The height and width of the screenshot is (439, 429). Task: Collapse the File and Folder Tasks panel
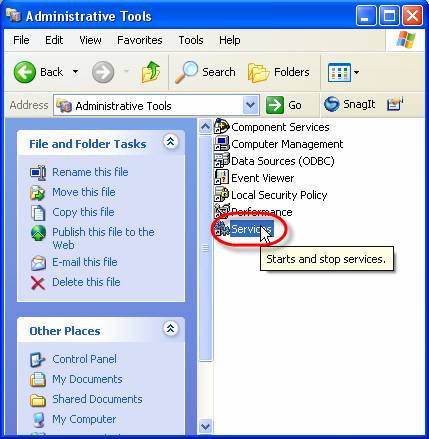[170, 142]
